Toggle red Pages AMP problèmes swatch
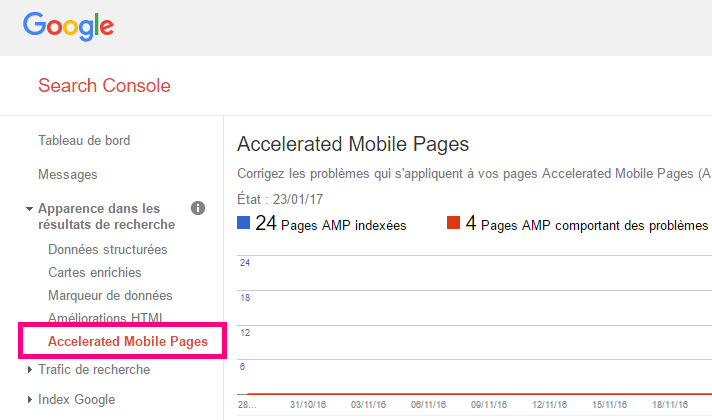The width and height of the screenshot is (712, 420). (x=453, y=222)
